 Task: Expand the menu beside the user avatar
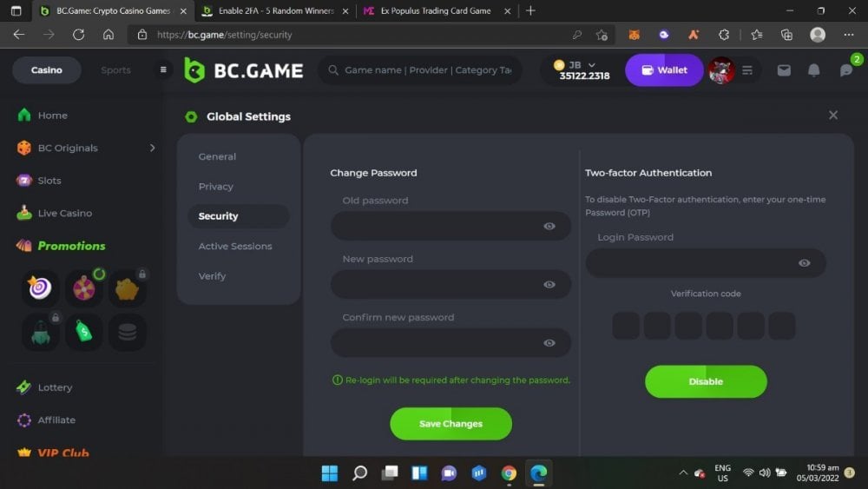click(746, 70)
